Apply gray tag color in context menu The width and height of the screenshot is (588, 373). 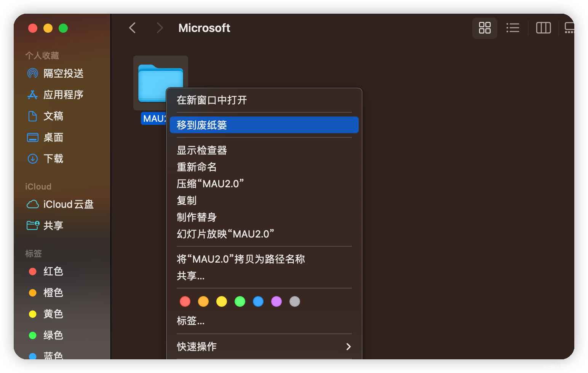tap(295, 301)
